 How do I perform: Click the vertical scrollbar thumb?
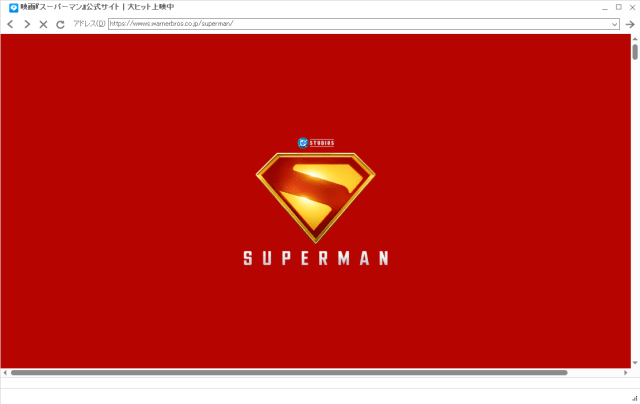coord(635,52)
